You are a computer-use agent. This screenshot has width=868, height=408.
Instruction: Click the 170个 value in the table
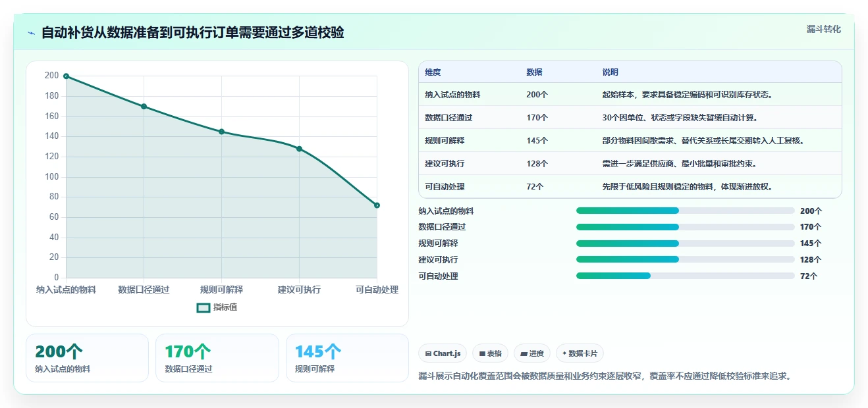tap(537, 118)
